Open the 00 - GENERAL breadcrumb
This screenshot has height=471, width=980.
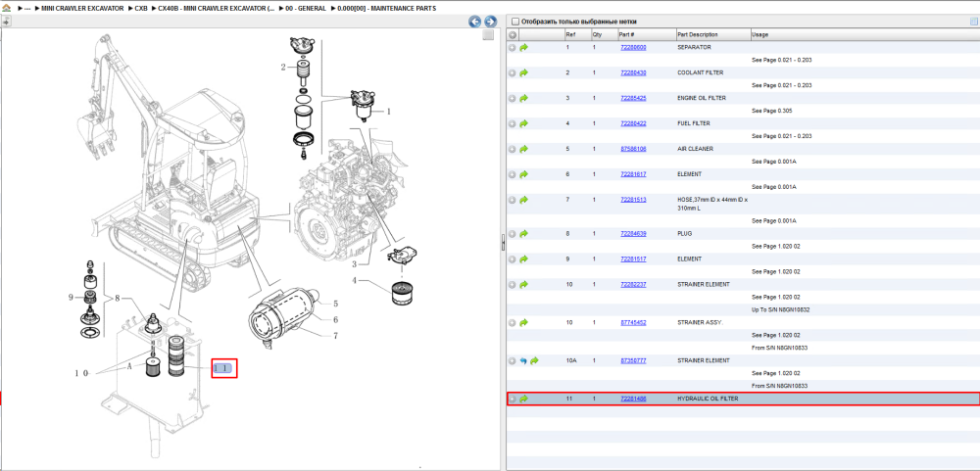tap(306, 9)
